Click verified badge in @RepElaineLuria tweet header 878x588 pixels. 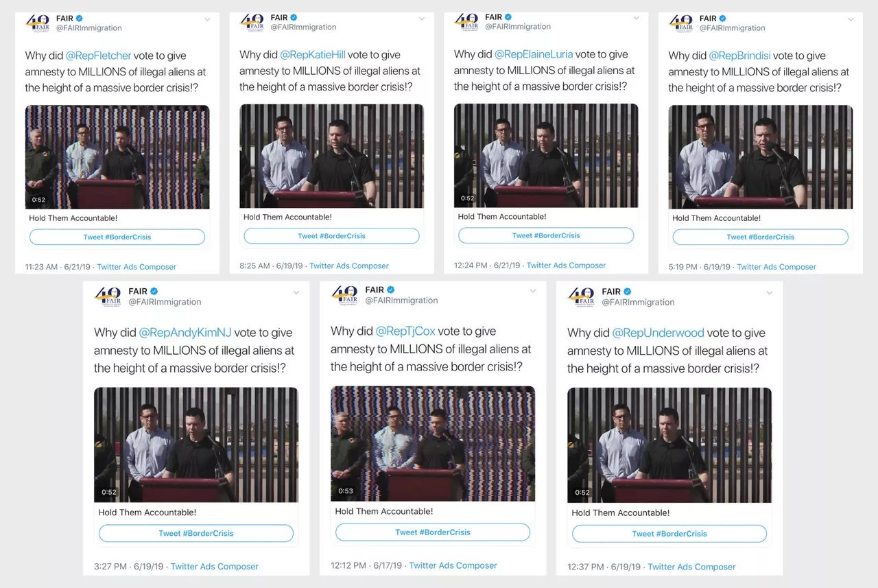point(509,17)
